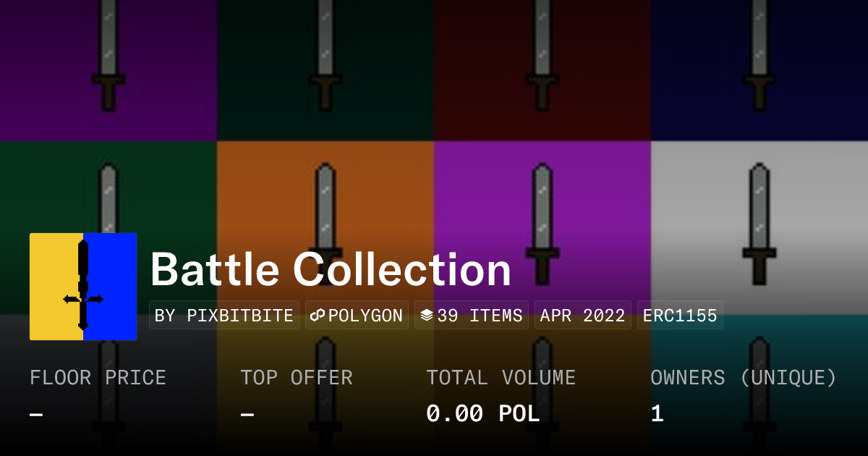This screenshot has height=456, width=868.
Task: Click the ERC1155 token standard badge
Action: pos(680,316)
